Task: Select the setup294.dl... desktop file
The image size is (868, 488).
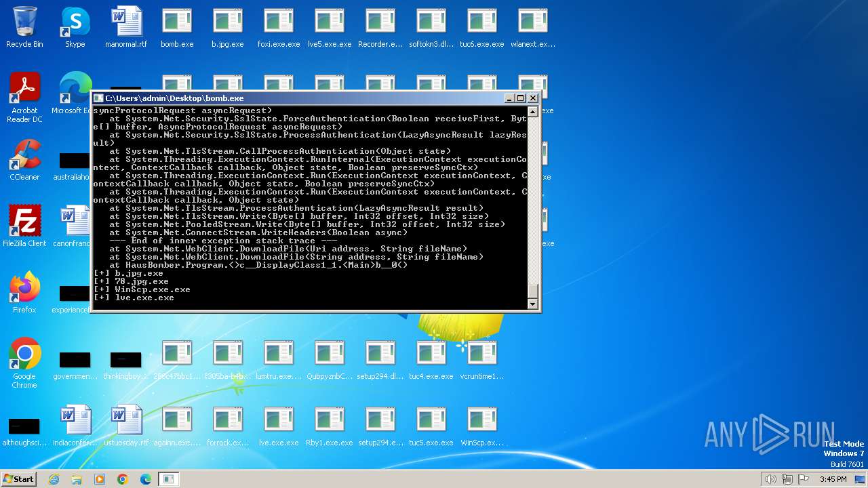Action: click(380, 359)
